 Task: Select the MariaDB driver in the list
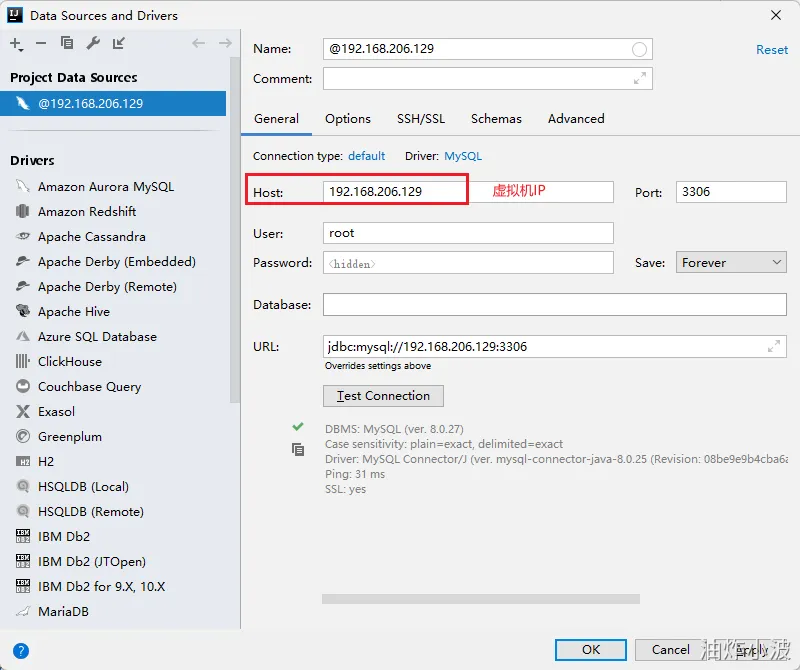[x=63, y=611]
